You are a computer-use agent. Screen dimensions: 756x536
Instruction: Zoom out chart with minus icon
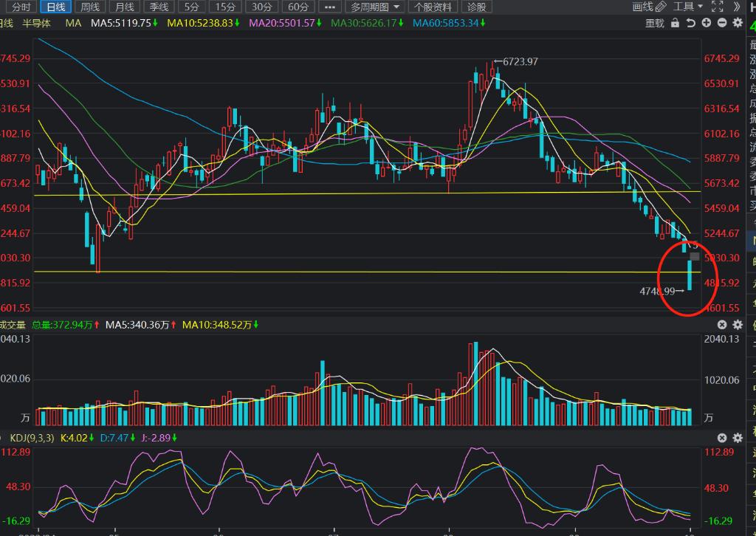point(721,23)
